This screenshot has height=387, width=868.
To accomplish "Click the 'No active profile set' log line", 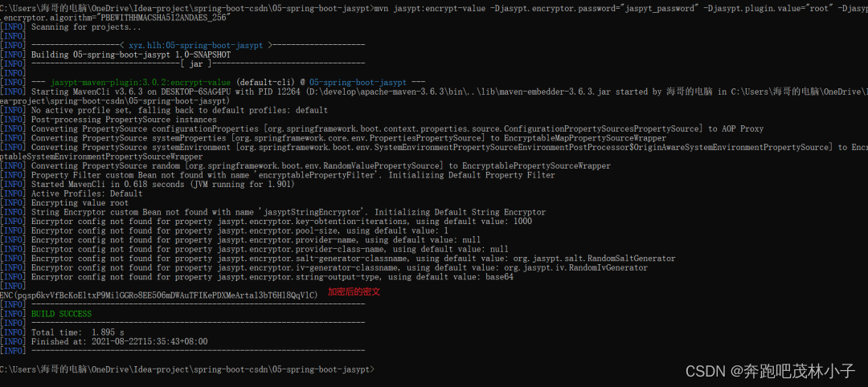I will [x=165, y=111].
